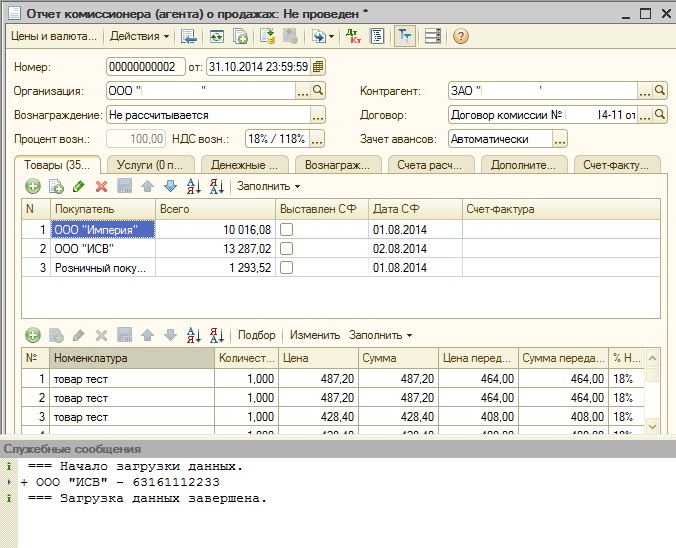Click magnifier icon next to Контрагент field

(661, 91)
